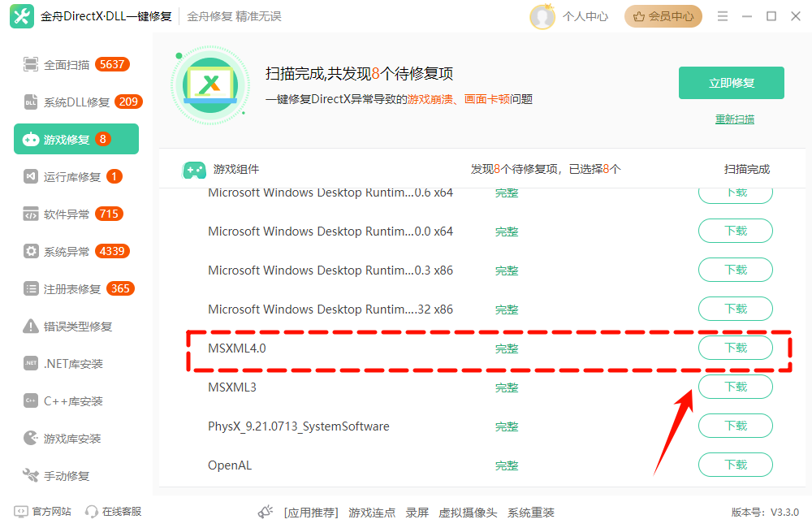Click the C++ library install icon
Image resolution: width=812 pixels, height=528 pixels.
31,400
